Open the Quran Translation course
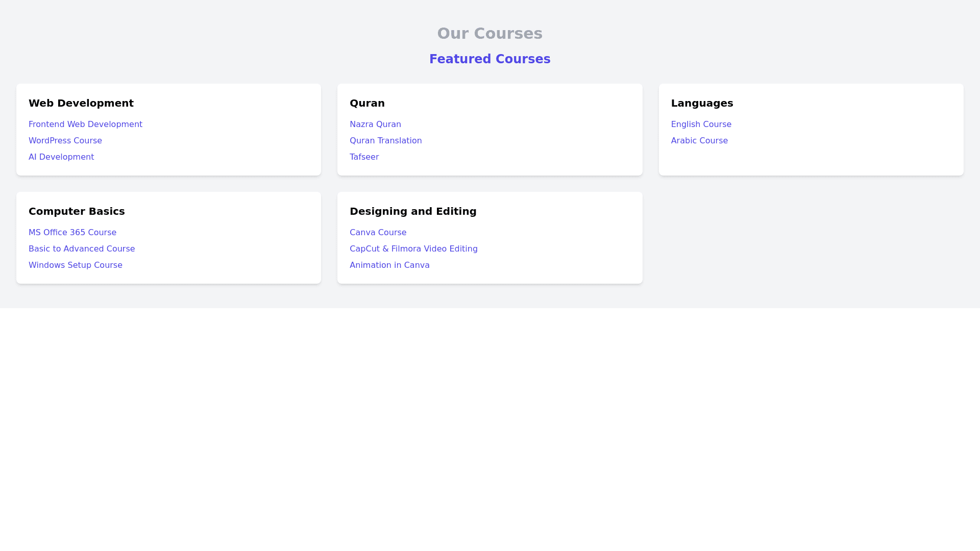The width and height of the screenshot is (980, 551). pos(385,141)
